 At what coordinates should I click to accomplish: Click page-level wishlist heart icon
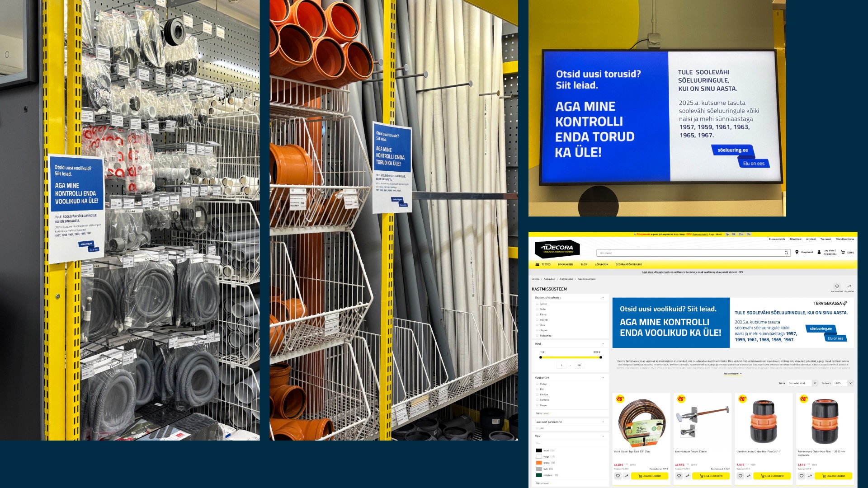pyautogui.click(x=837, y=286)
